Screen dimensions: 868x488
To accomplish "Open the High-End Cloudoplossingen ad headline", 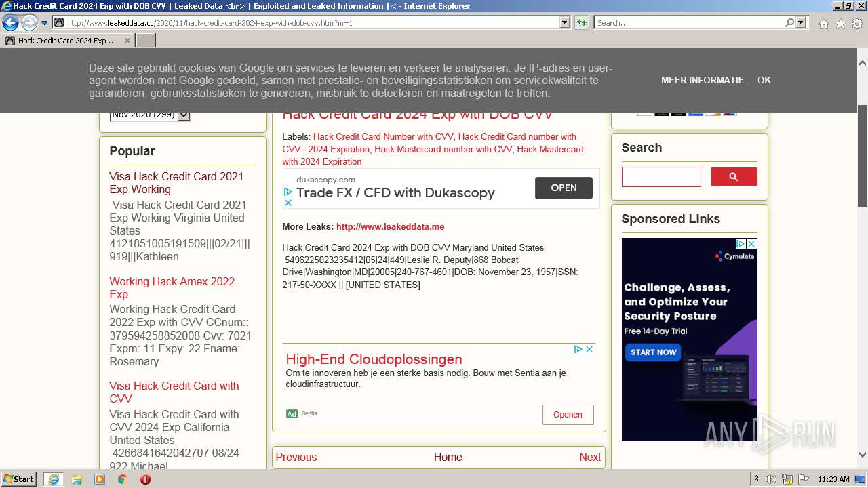I will pyautogui.click(x=374, y=359).
